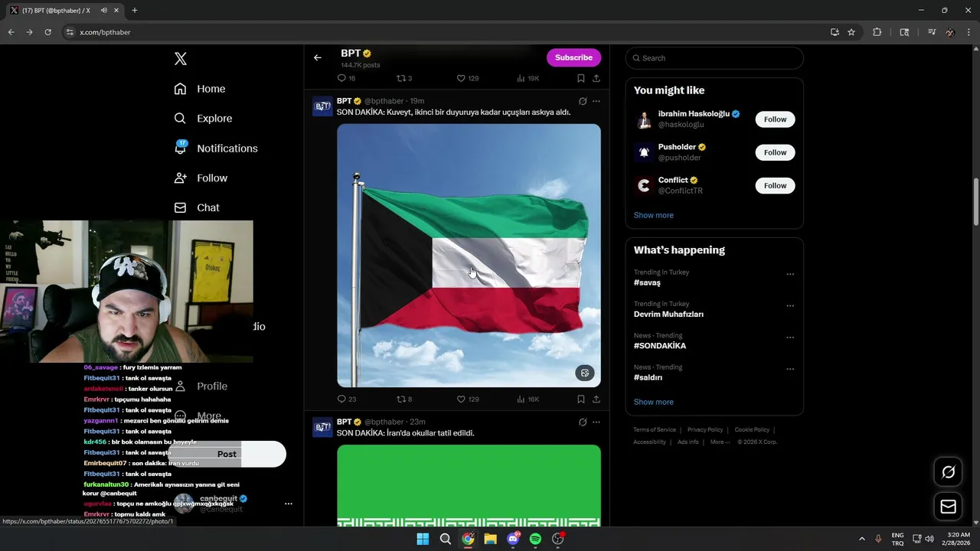Open the floating Grok button
Screen dimensions: 980x551
(x=948, y=472)
